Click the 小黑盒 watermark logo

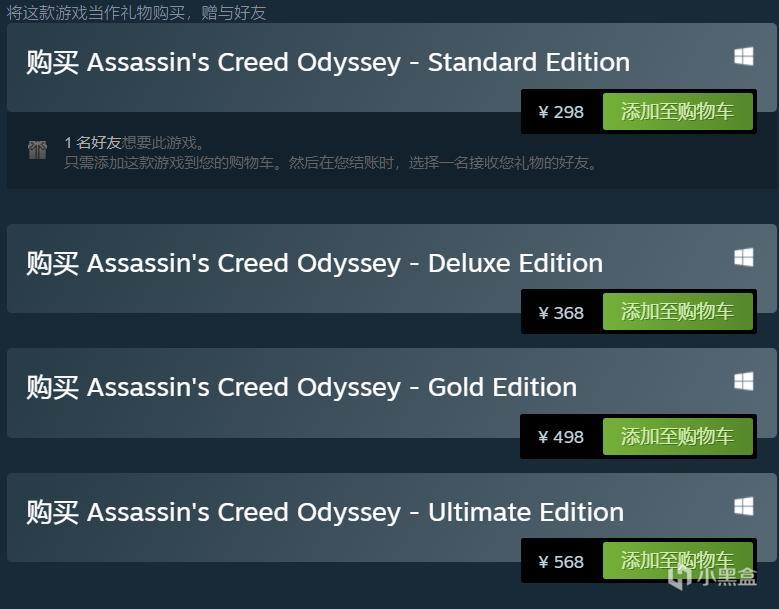pos(712,576)
